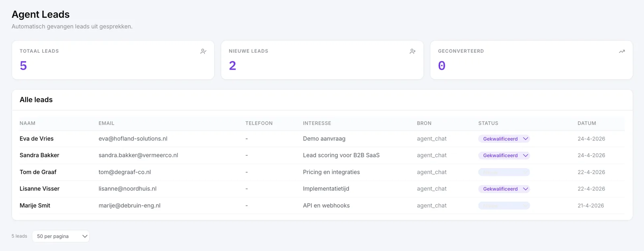Image resolution: width=644 pixels, height=251 pixels.
Task: Click email marije@debruin-eng.nl
Action: coord(130,205)
